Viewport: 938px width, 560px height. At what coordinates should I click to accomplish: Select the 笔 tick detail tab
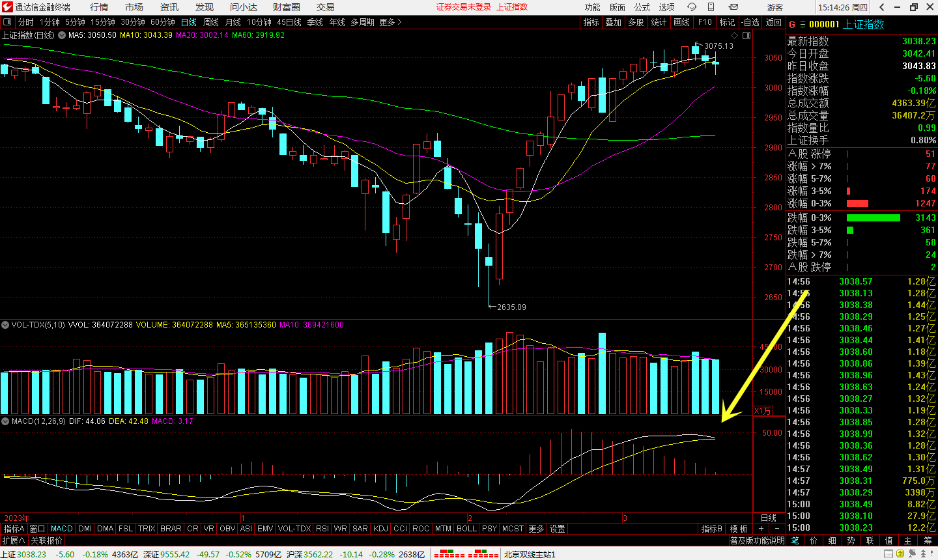click(795, 540)
